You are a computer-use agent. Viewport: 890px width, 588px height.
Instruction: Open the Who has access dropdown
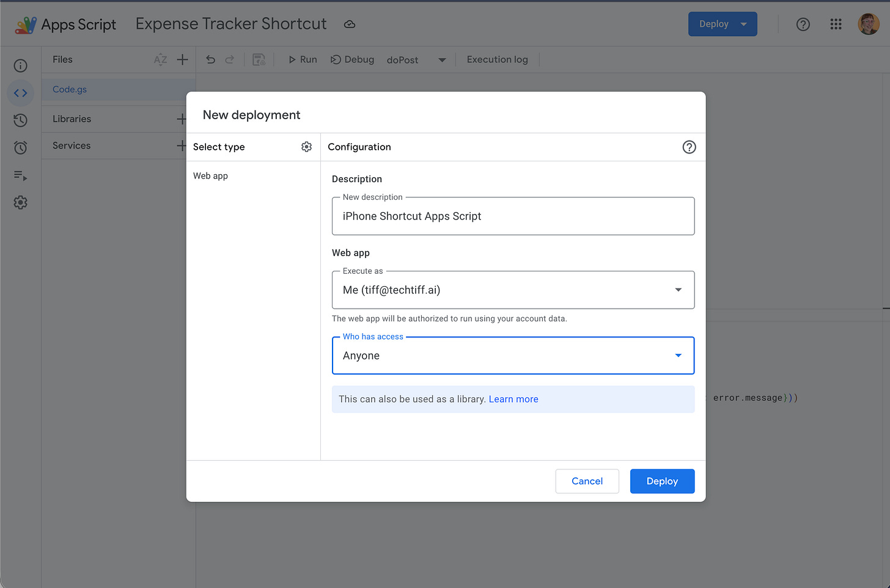[677, 355]
